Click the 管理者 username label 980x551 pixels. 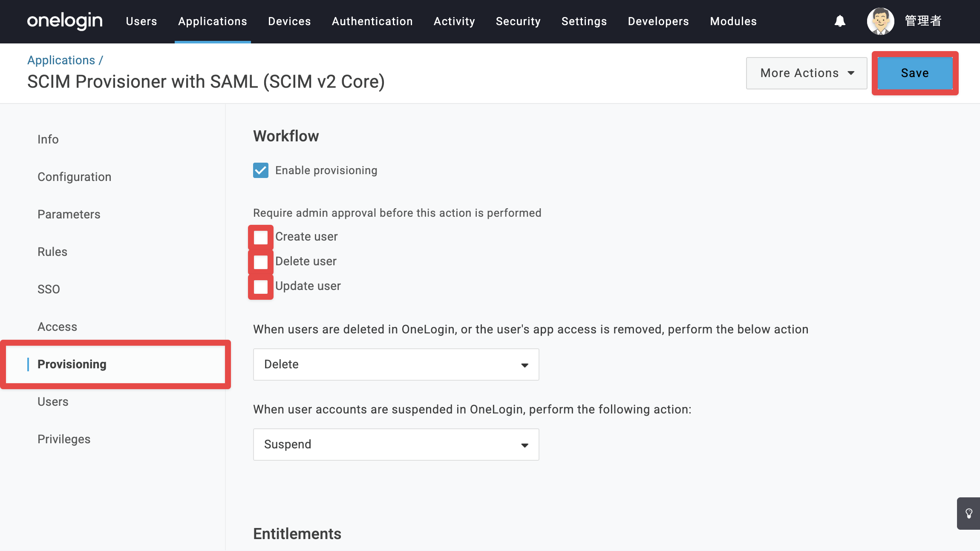coord(923,21)
